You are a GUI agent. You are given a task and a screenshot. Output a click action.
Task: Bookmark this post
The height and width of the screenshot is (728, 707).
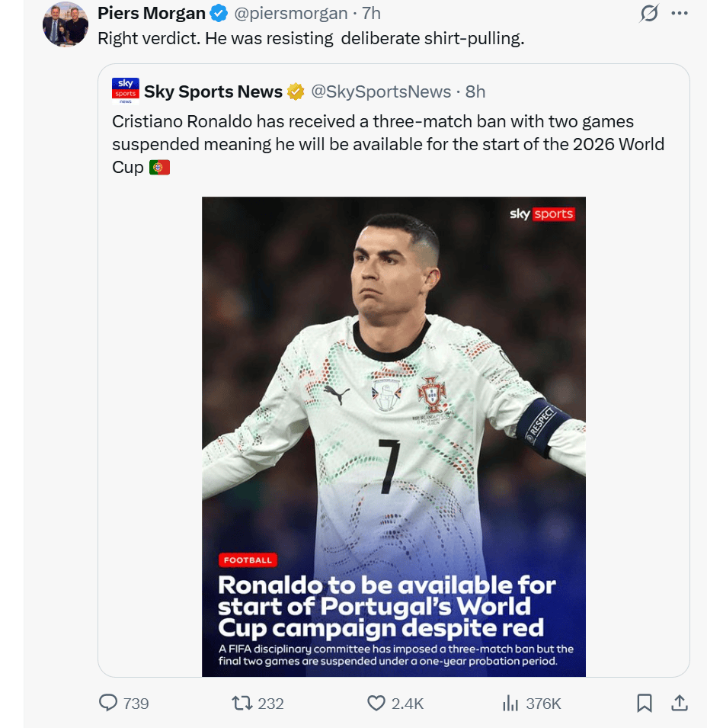point(645,703)
